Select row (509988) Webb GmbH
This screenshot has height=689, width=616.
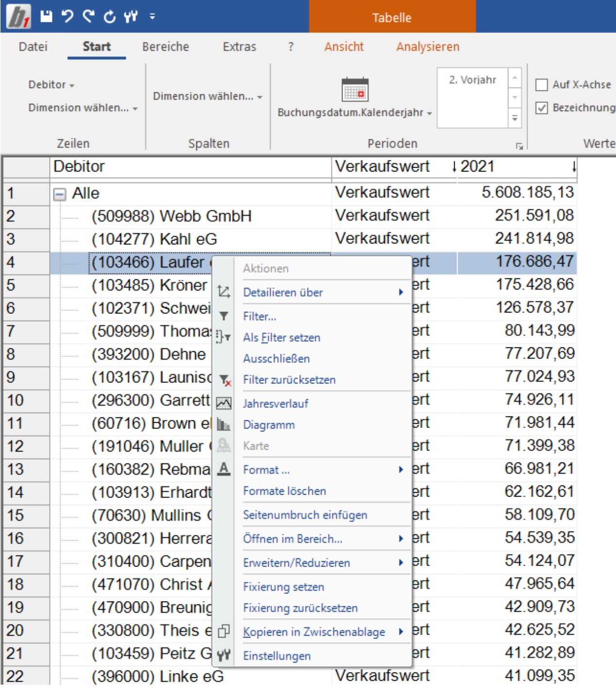(171, 216)
